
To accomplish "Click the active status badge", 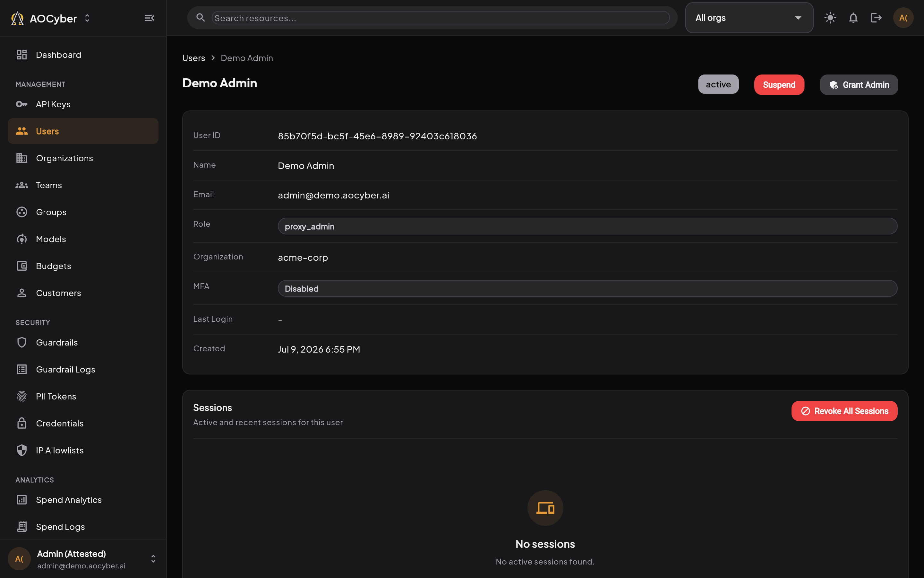I will tap(718, 84).
